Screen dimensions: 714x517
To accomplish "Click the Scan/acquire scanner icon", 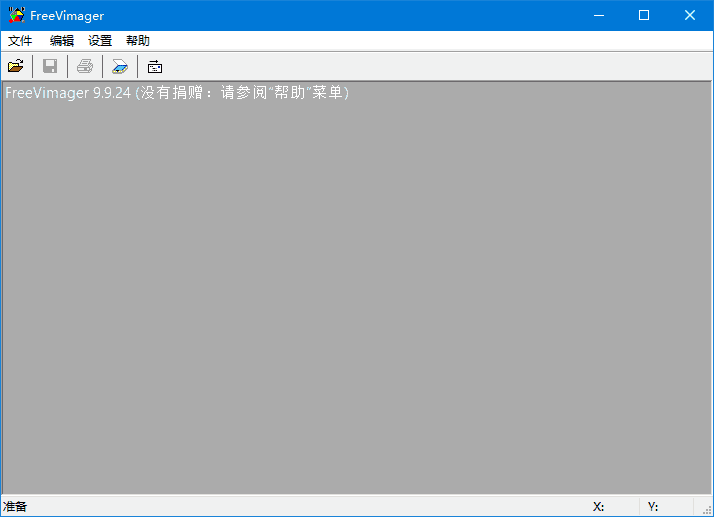I will click(120, 67).
